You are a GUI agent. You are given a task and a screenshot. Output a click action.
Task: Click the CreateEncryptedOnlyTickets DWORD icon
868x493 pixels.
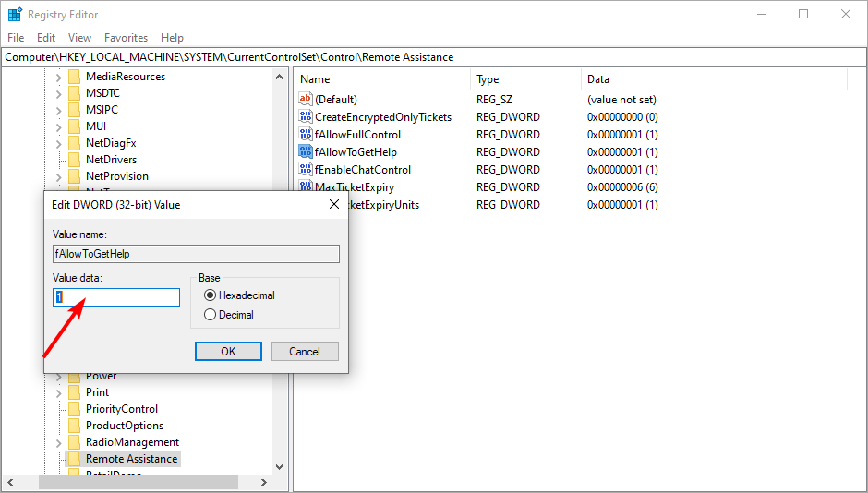coord(306,116)
